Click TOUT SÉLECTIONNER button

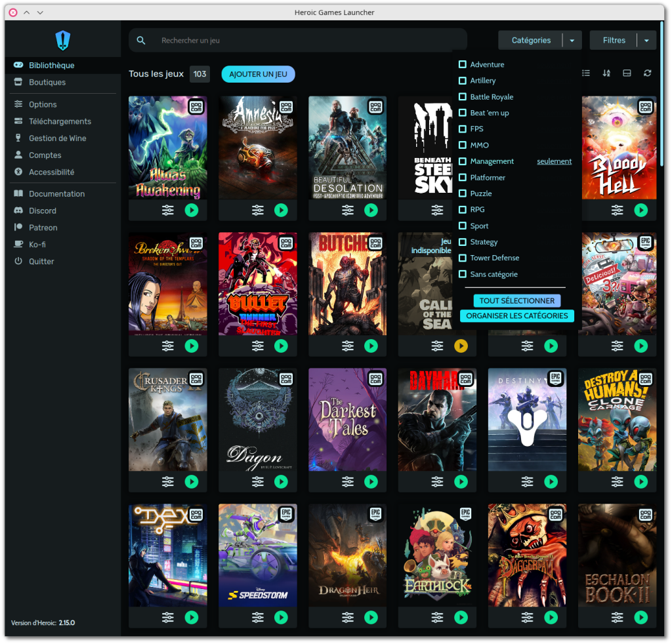517,300
